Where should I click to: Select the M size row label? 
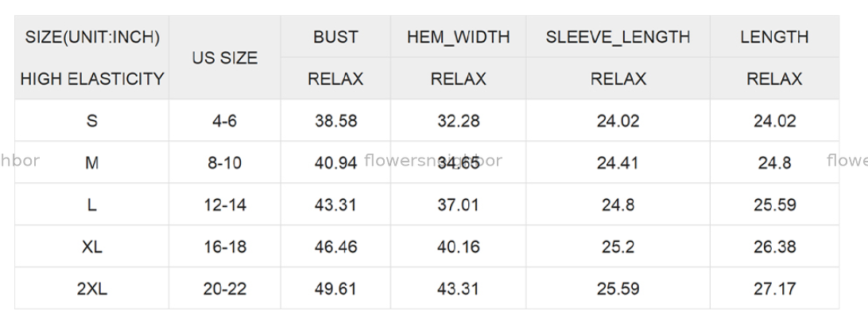[92, 163]
